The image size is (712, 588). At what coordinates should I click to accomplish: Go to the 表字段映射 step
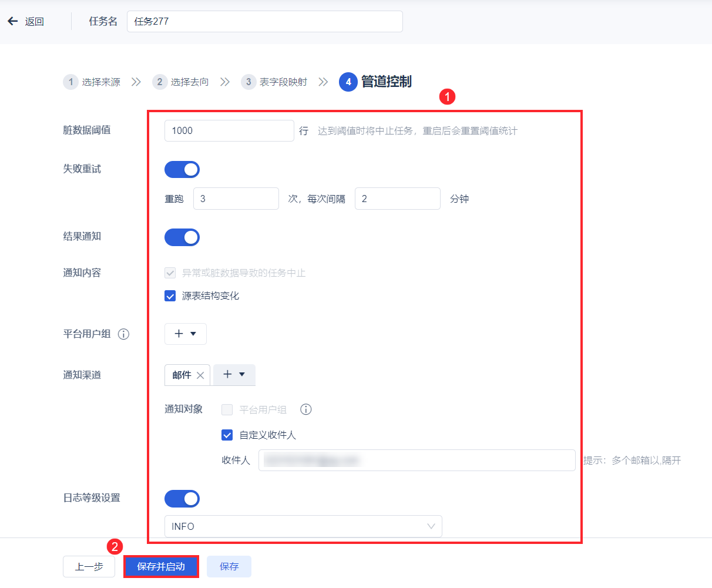pos(283,82)
